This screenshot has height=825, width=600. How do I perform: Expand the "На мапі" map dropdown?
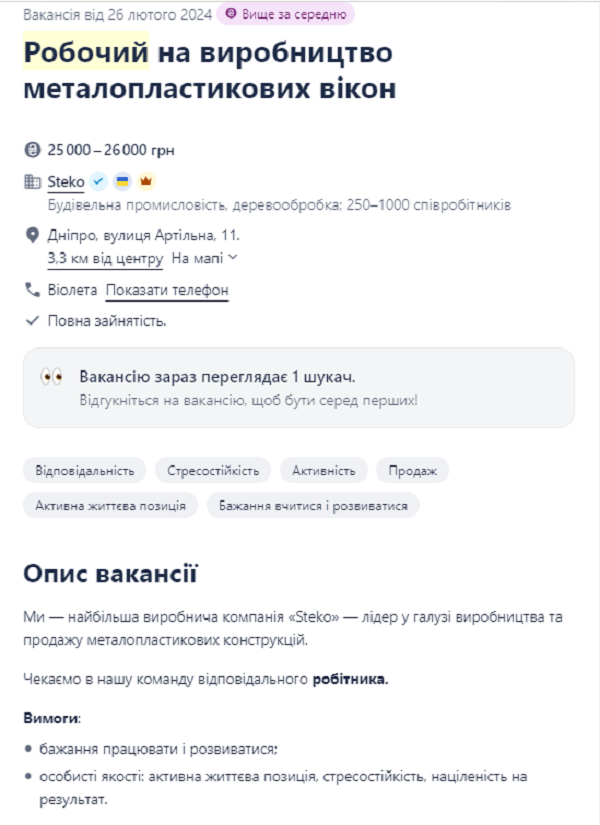[x=204, y=258]
